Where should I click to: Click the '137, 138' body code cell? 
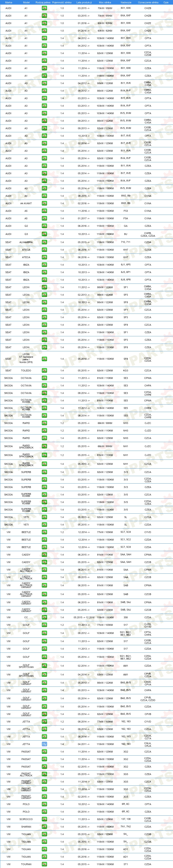tap(126, 819)
